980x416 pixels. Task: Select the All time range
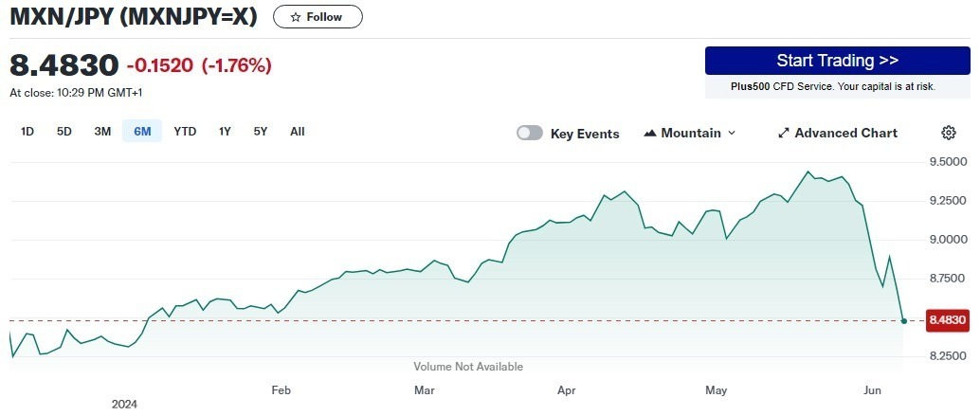tap(298, 132)
